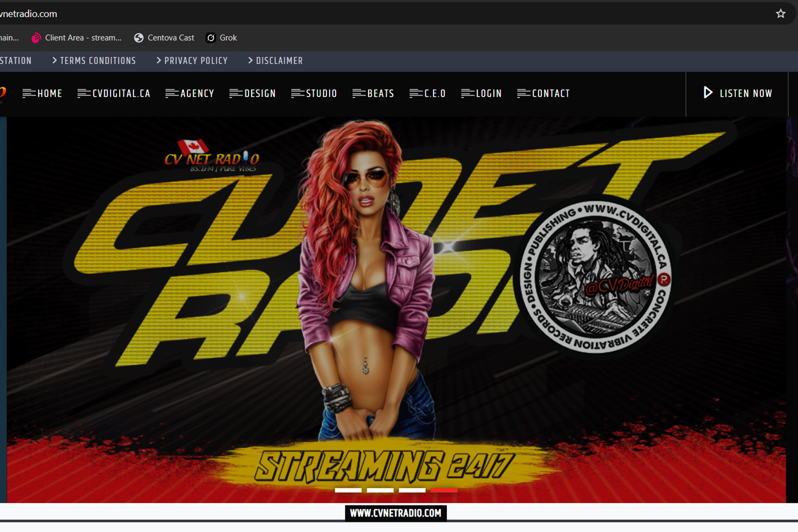Click the play icon beside Listen Now
This screenshot has width=798, height=532.
coord(708,92)
